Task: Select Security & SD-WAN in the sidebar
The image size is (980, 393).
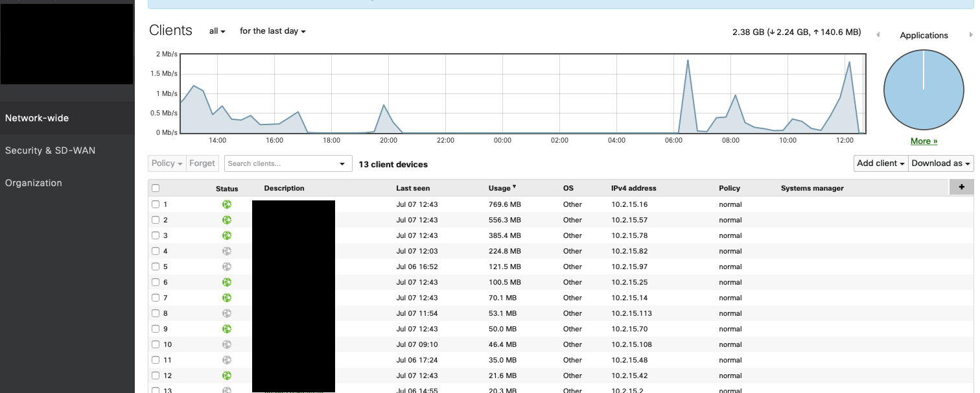Action: (49, 150)
